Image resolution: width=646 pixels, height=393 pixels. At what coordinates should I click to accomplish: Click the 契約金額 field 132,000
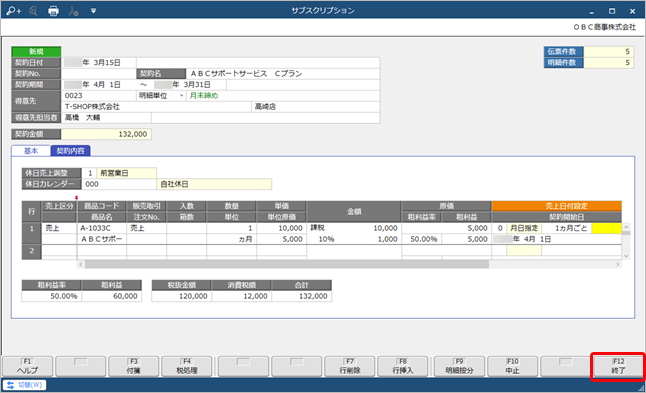point(106,134)
